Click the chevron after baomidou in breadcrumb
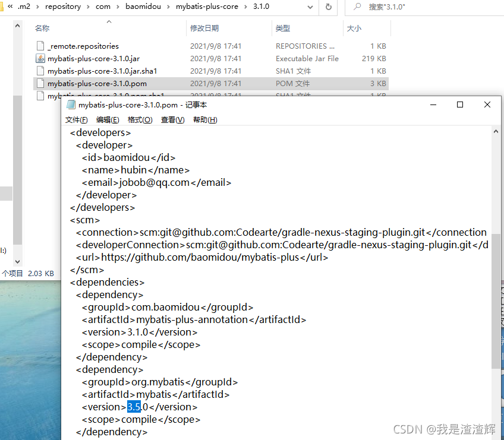 [x=168, y=7]
